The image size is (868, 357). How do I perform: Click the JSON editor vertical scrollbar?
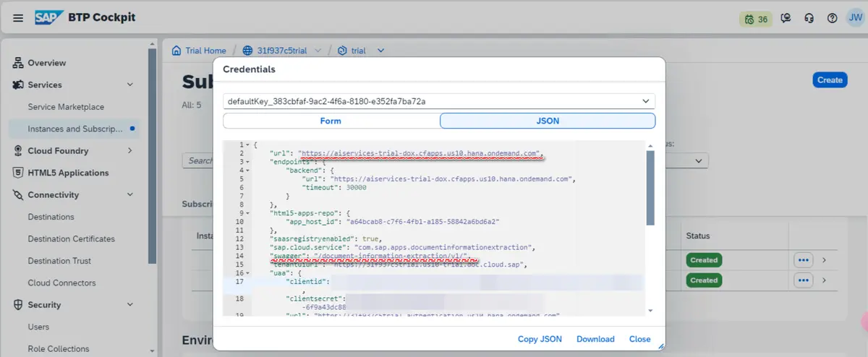pos(650,188)
